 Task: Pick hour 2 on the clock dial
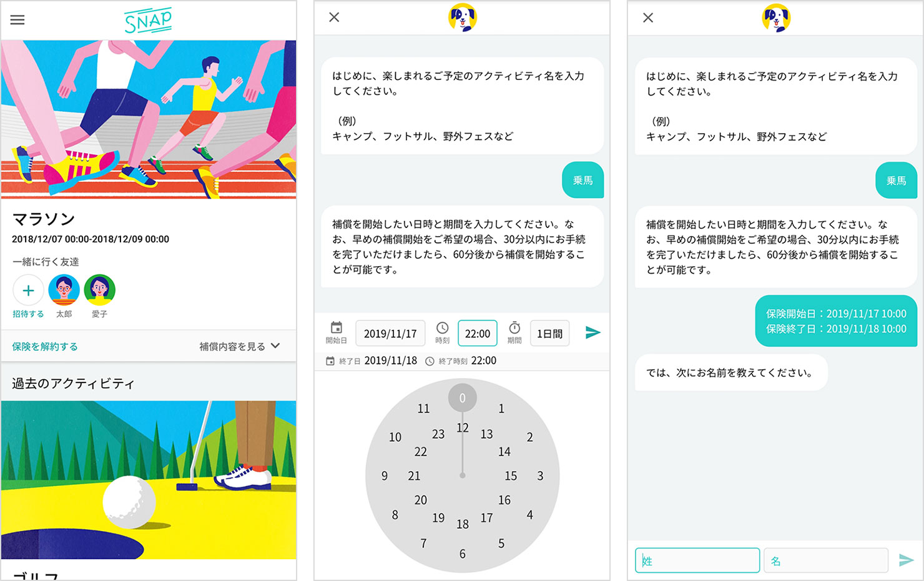tap(529, 437)
